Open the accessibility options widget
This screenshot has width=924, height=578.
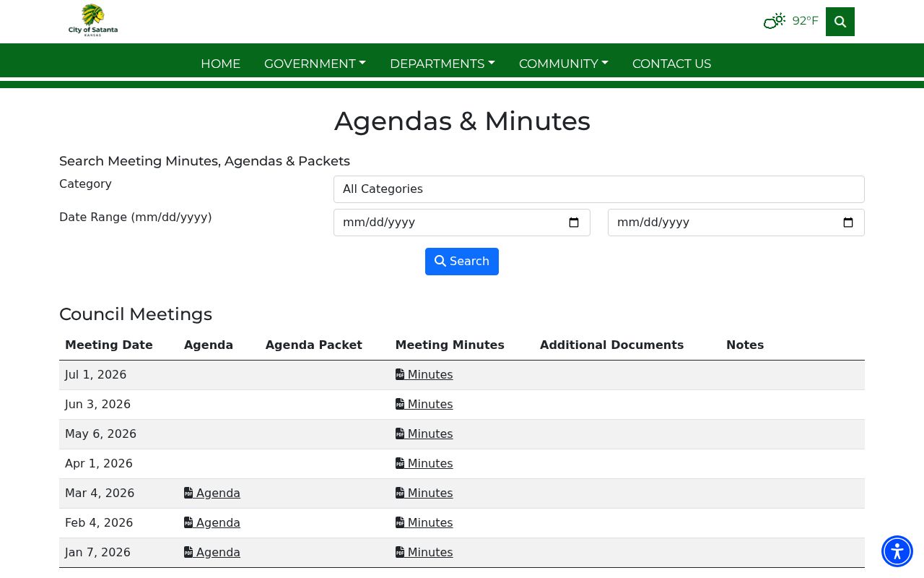pos(897,551)
